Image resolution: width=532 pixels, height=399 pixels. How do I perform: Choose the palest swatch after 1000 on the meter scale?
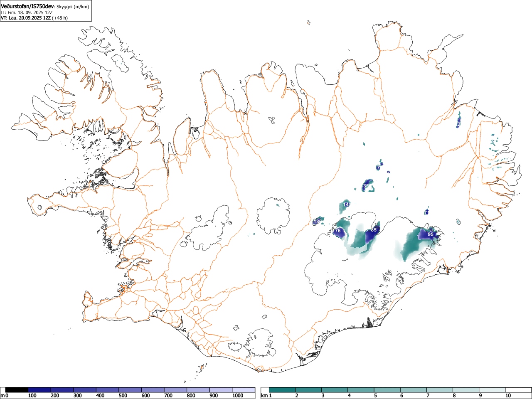point(244,390)
